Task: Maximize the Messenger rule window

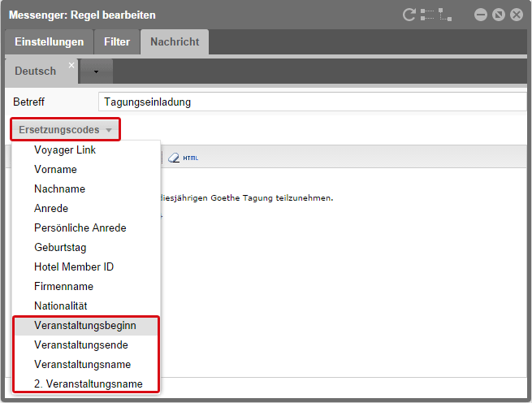Action: click(499, 15)
